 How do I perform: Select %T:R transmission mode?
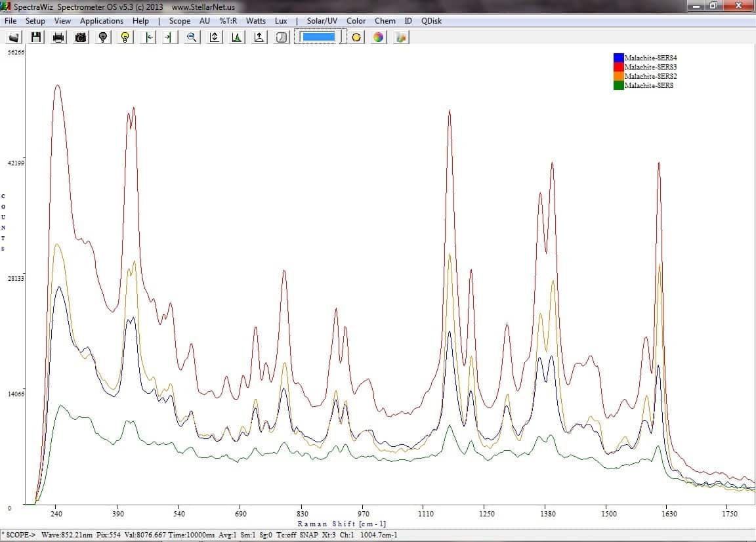tap(228, 21)
